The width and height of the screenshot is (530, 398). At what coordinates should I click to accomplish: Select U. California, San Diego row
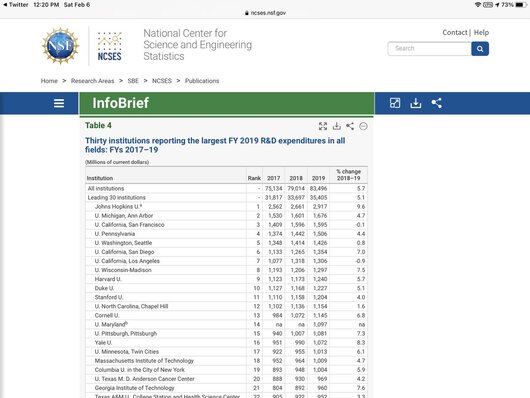(x=226, y=252)
